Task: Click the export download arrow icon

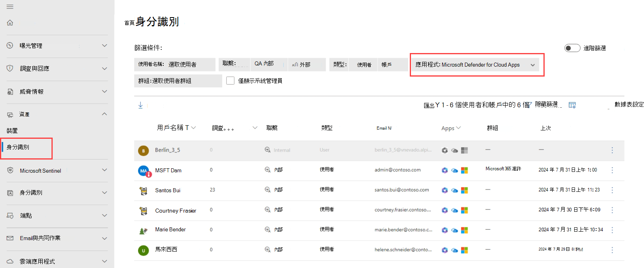Action: pyautogui.click(x=140, y=105)
